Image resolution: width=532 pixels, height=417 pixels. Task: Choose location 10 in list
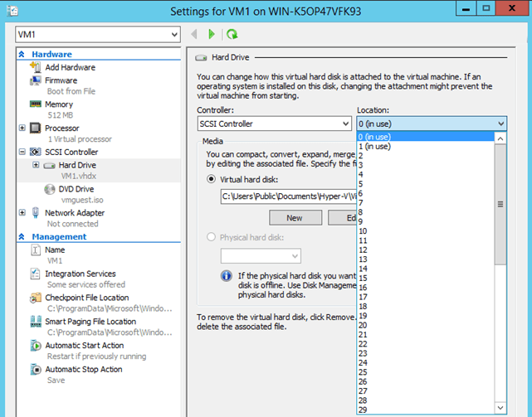coord(426,230)
